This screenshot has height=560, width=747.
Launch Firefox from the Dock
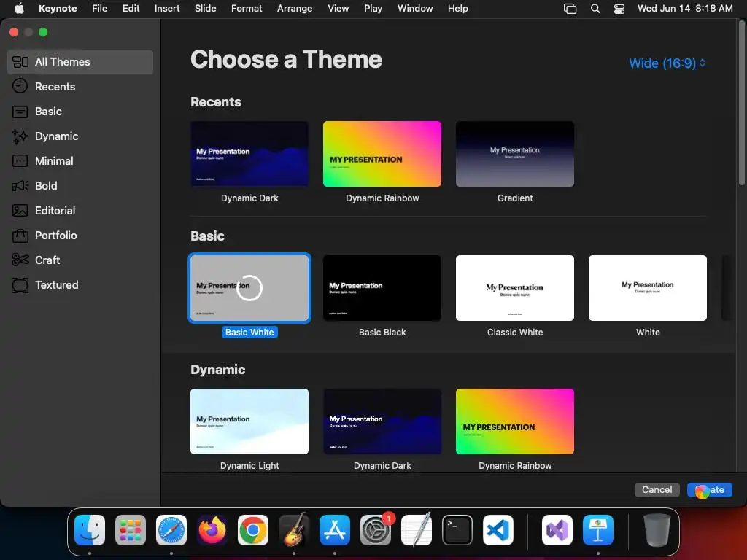[212, 530]
